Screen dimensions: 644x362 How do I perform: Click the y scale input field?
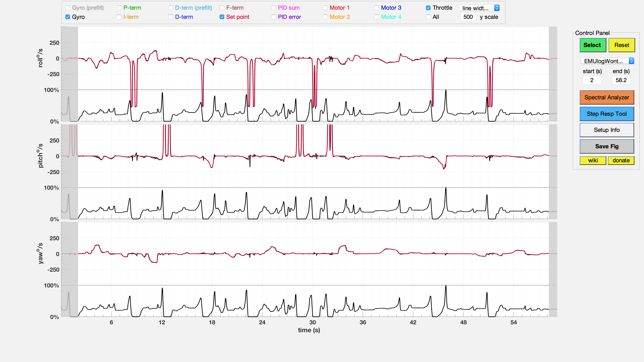[468, 17]
